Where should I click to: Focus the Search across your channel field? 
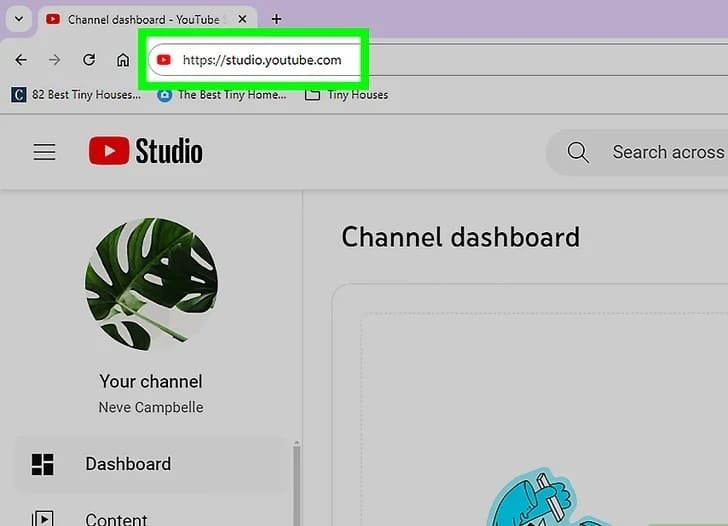(x=667, y=152)
